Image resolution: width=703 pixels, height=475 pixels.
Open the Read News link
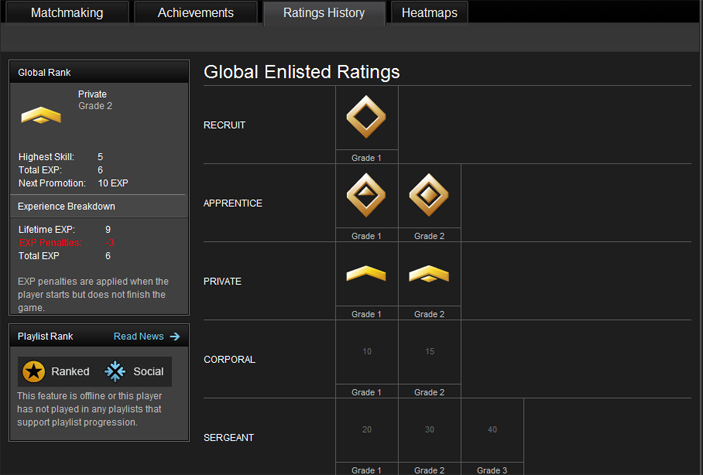[138, 337]
